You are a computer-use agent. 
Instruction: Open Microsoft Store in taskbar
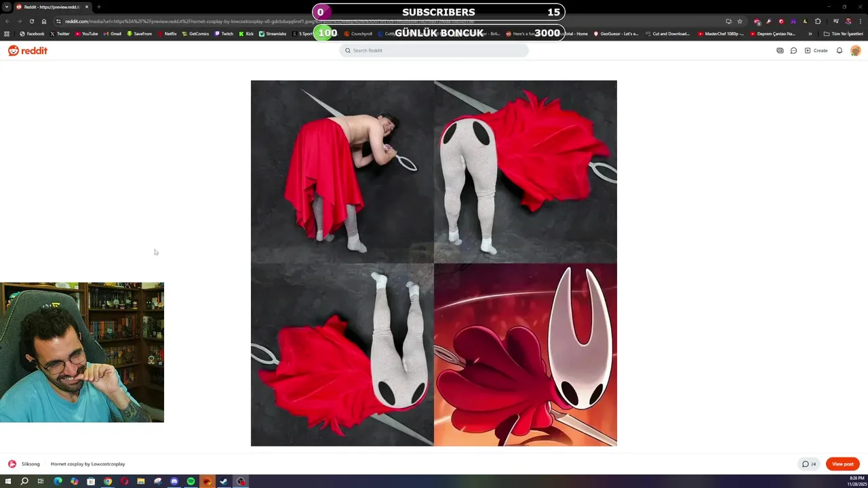91,481
